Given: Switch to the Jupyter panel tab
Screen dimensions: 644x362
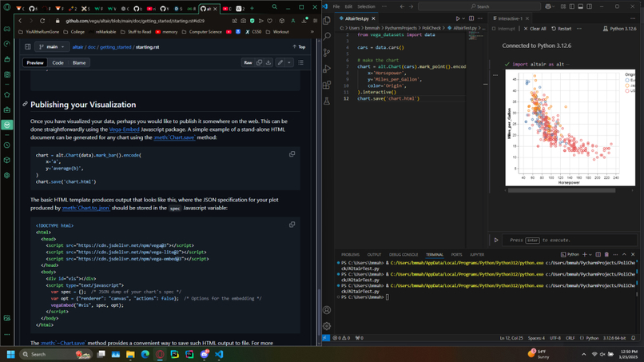Looking at the screenshot, I should 477,255.
